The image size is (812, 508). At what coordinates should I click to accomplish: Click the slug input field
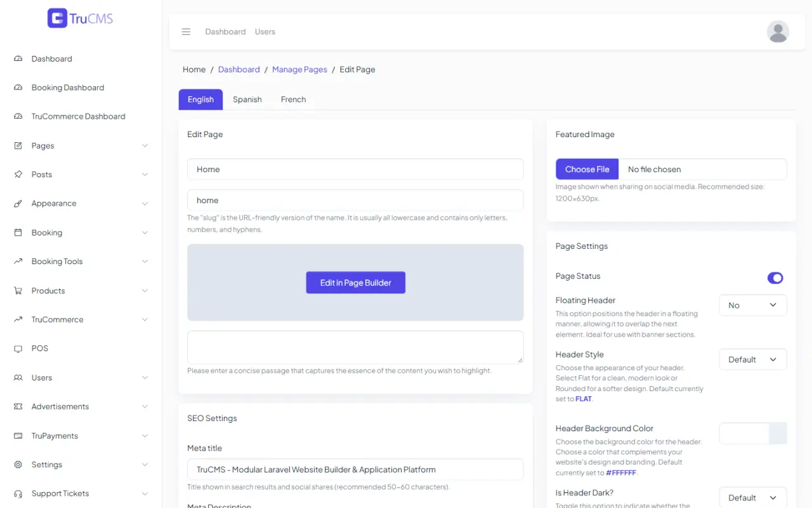click(x=355, y=200)
